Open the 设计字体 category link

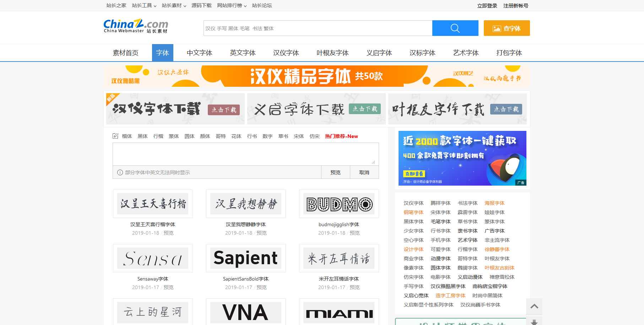(413, 249)
